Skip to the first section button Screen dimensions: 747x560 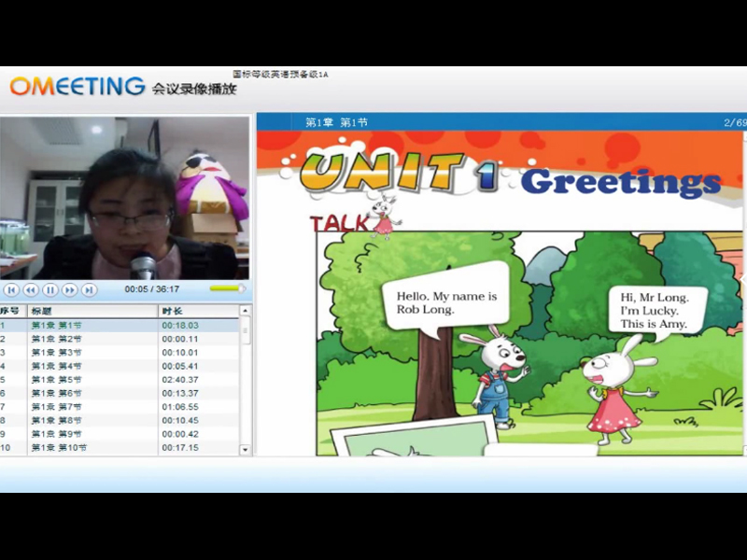click(x=11, y=290)
